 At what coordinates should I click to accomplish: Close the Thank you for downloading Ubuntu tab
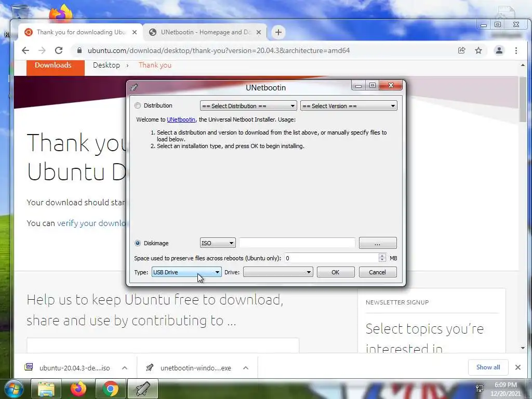click(135, 32)
